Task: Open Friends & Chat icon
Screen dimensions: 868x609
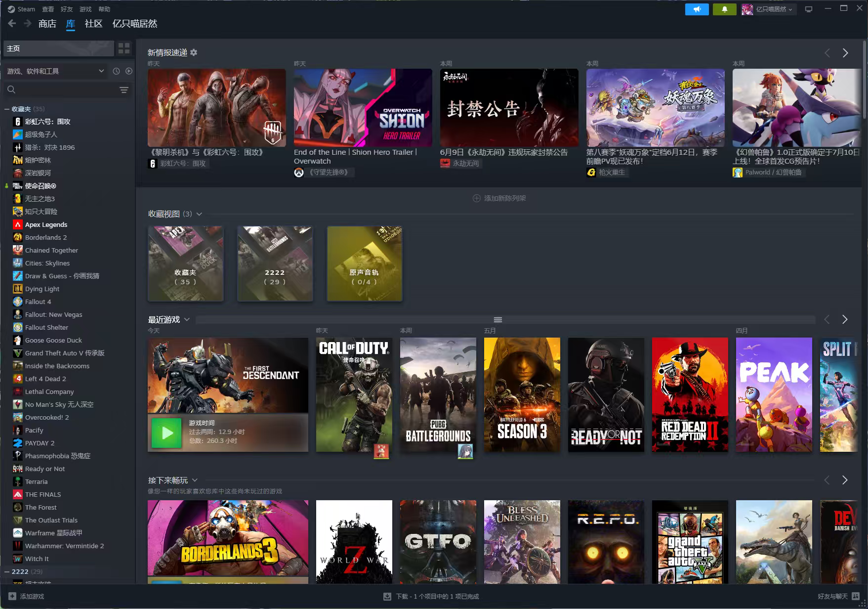Action: (856, 596)
